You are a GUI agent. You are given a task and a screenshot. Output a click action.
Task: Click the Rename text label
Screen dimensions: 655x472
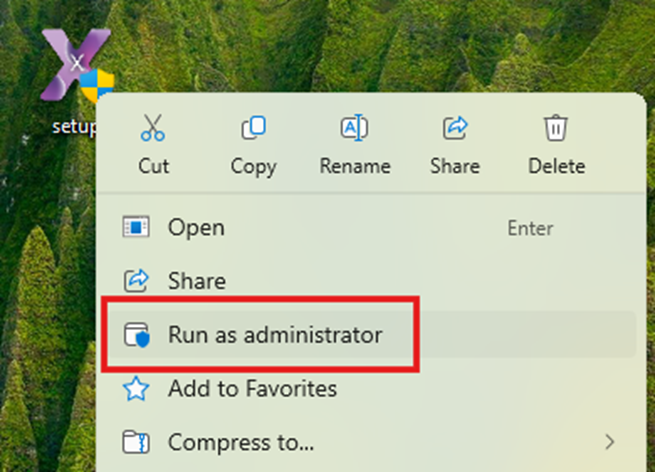tap(355, 166)
